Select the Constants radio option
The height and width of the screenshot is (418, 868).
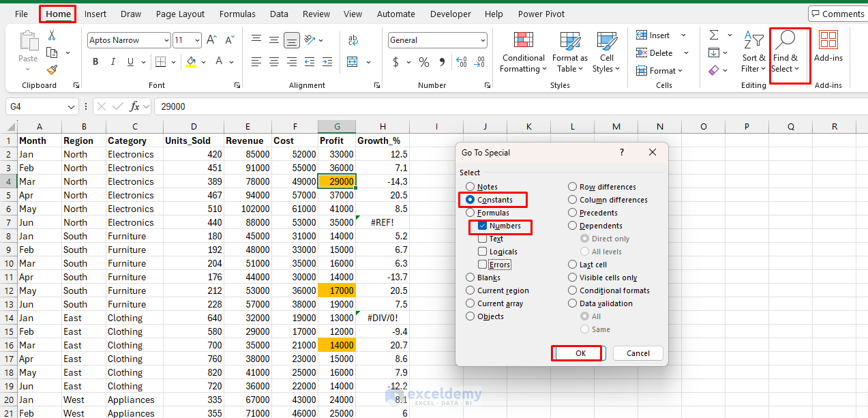(490, 200)
